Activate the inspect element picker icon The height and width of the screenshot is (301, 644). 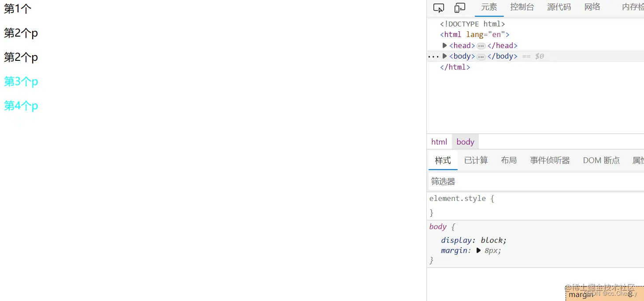[x=439, y=8]
